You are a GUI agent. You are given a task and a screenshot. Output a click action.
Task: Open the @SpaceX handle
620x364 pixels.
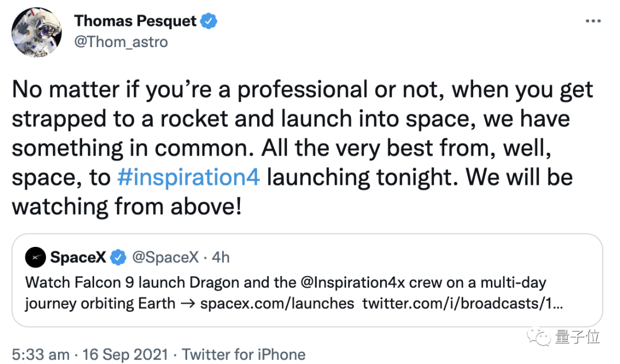tap(165, 258)
